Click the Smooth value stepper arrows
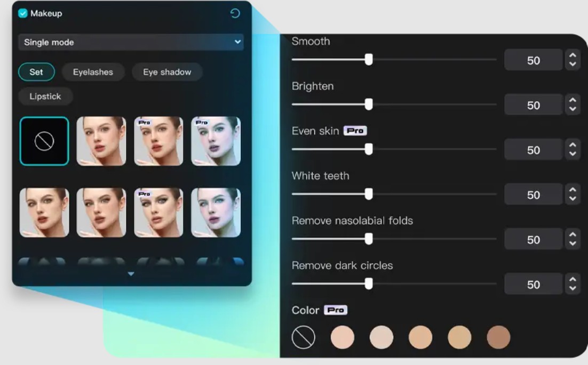Image resolution: width=588 pixels, height=365 pixels. click(572, 60)
